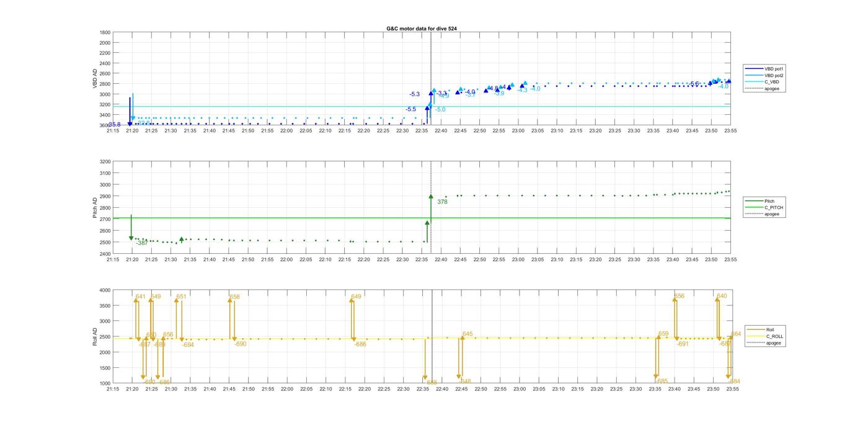The height and width of the screenshot is (430, 868).
Task: Click the -35.8 label in VBD plot
Action: click(x=115, y=125)
